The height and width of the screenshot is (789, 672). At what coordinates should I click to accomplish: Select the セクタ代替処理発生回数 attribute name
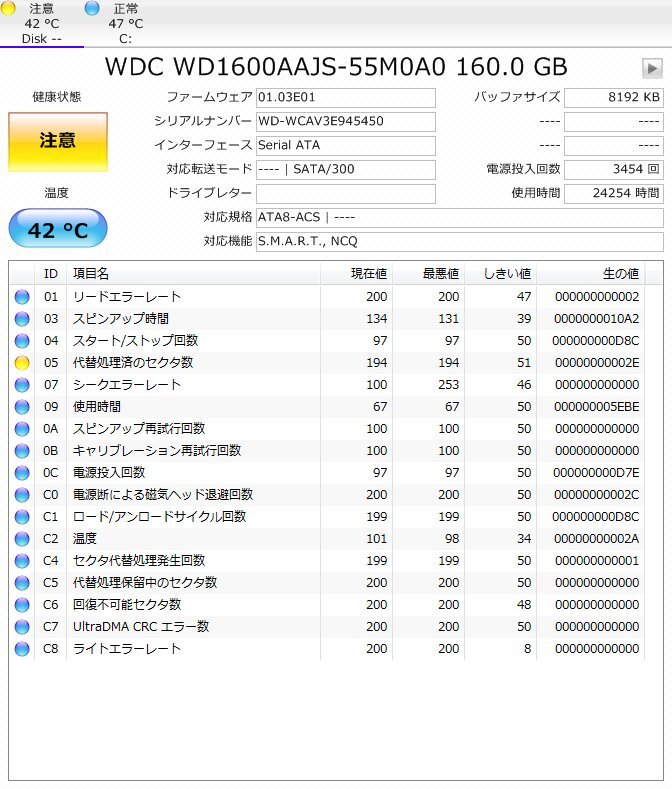(x=139, y=561)
